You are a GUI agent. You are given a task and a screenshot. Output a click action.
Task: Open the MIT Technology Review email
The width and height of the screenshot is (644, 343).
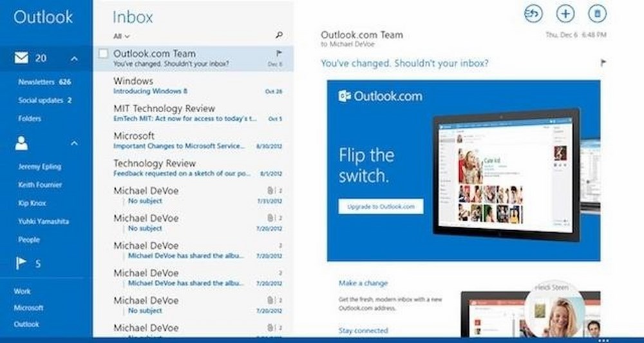click(193, 113)
